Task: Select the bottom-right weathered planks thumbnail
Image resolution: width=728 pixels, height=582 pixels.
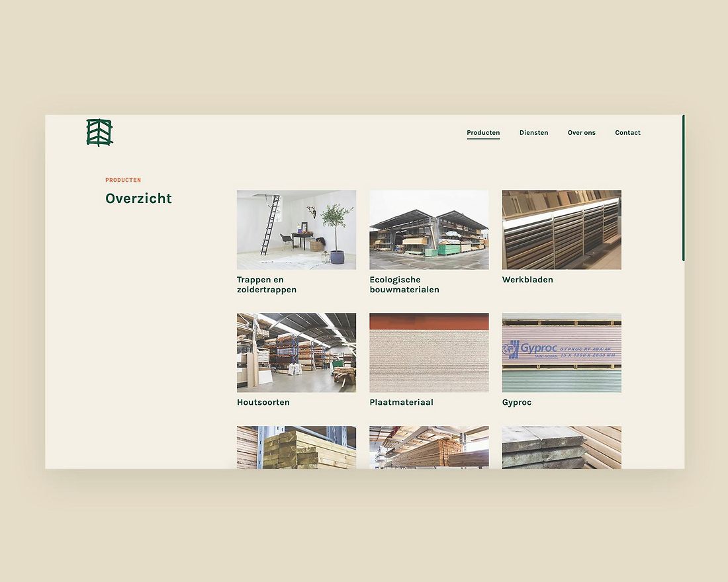Action: click(x=561, y=447)
